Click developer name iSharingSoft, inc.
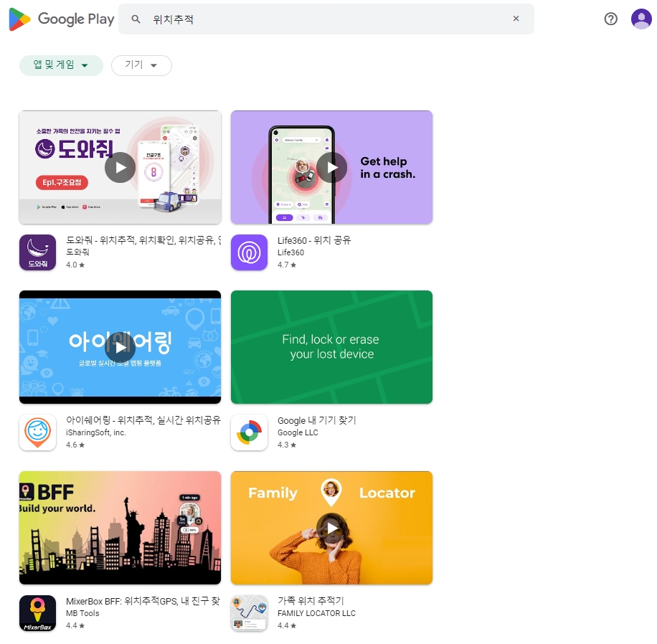Screen dimensions: 657x644 (96, 432)
